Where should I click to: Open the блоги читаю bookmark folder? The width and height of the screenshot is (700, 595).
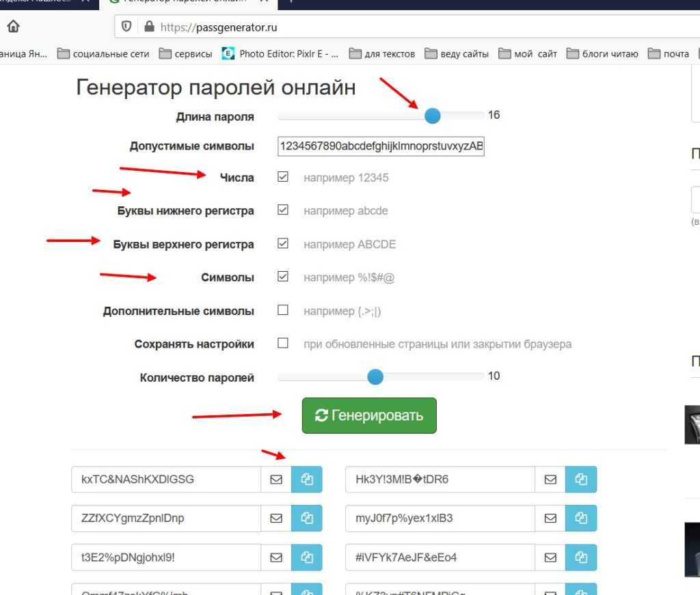click(602, 54)
